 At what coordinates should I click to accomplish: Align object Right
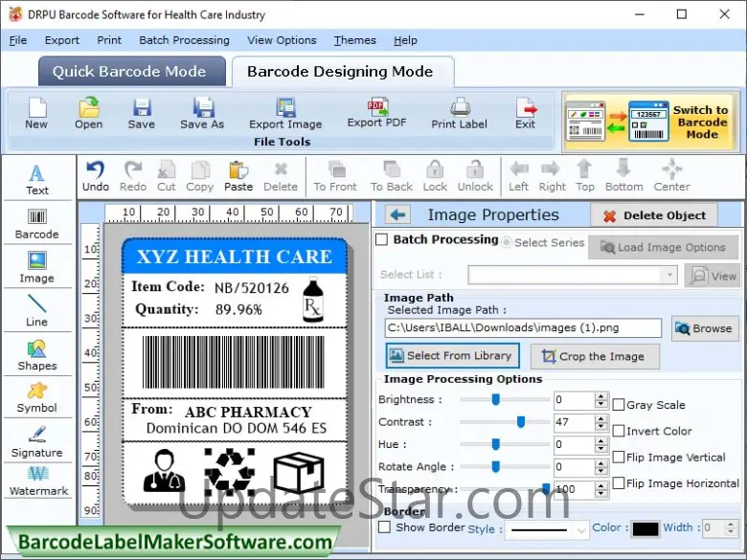pos(553,176)
